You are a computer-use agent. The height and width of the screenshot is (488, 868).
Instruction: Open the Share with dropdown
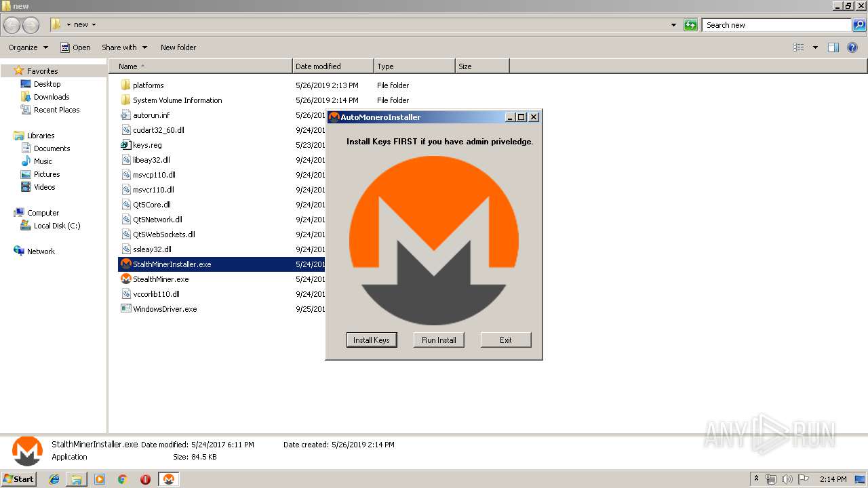click(x=124, y=47)
